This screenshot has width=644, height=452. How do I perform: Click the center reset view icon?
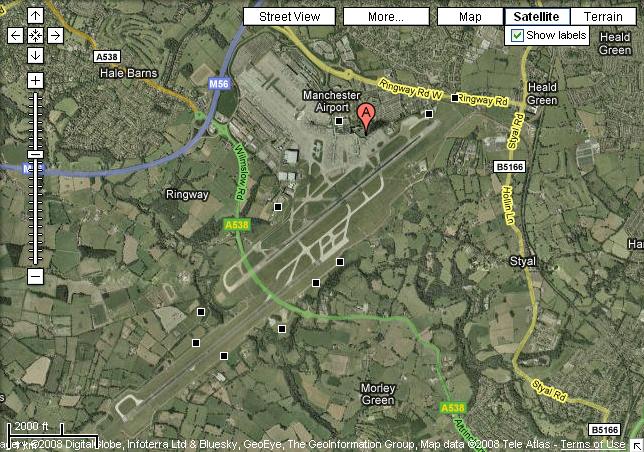35,36
